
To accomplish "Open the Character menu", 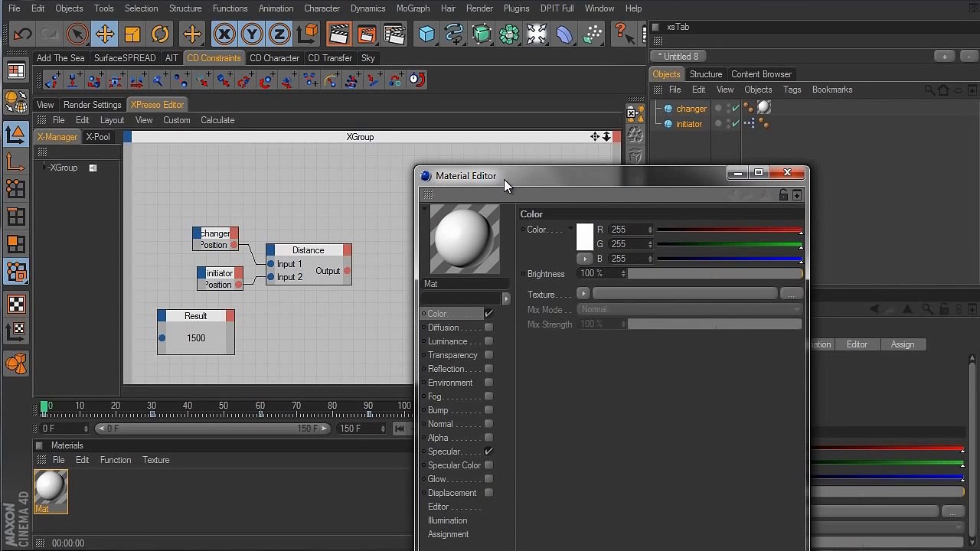I will tap(322, 8).
